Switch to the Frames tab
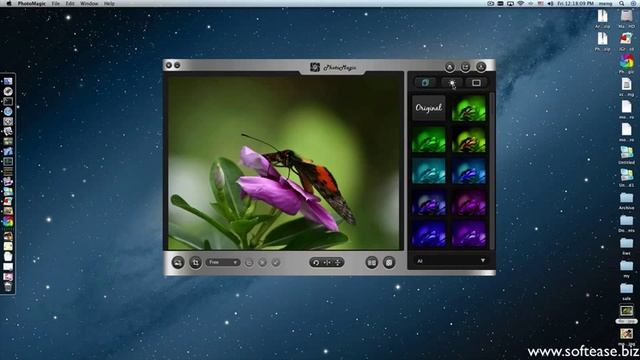 coord(476,82)
